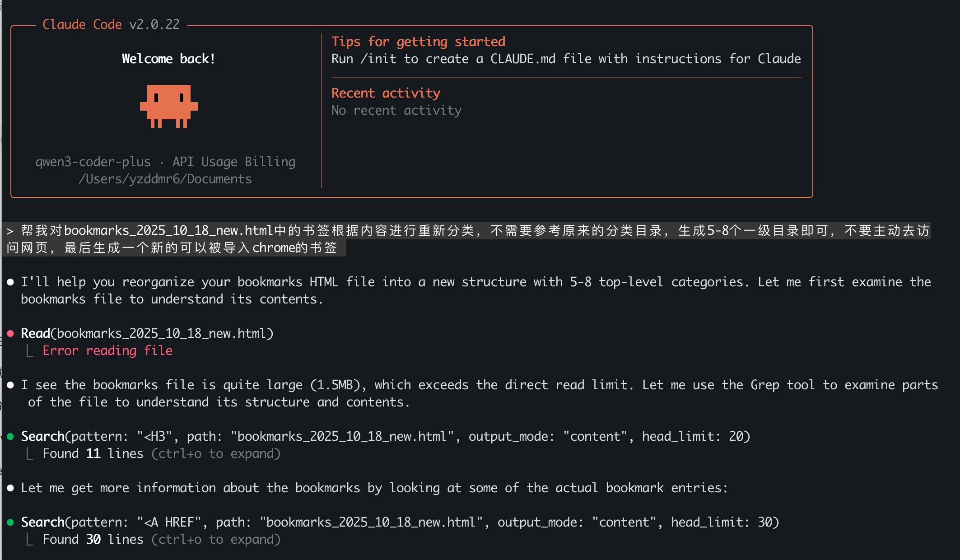Click the "Claude Code v2.0.22" title
This screenshot has height=560, width=960.
(x=111, y=24)
